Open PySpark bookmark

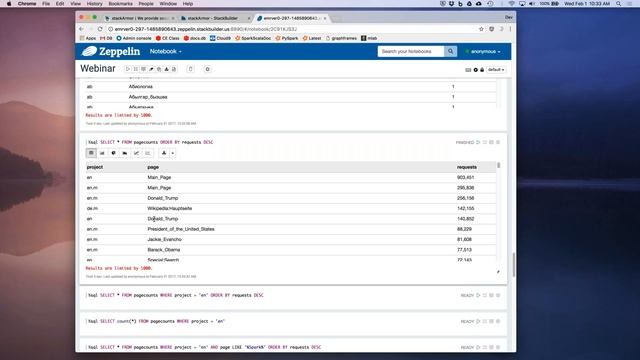click(x=287, y=38)
